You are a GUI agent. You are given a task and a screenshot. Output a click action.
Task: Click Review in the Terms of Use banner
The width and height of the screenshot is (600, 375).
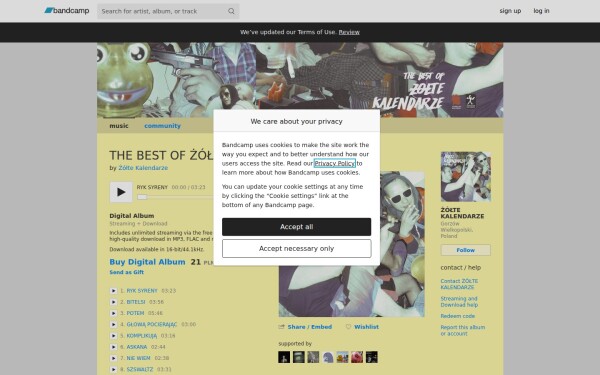[x=349, y=32]
